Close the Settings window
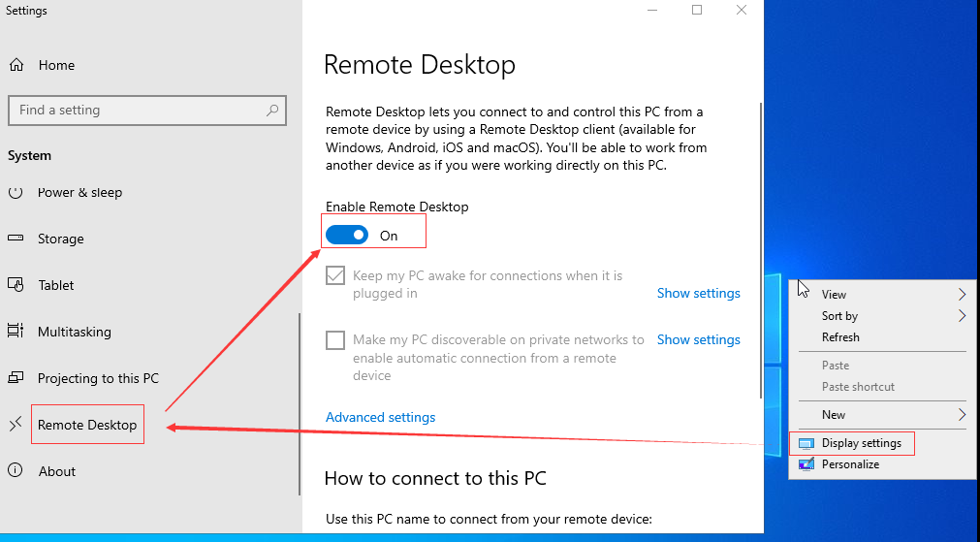The width and height of the screenshot is (980, 542). tap(742, 10)
